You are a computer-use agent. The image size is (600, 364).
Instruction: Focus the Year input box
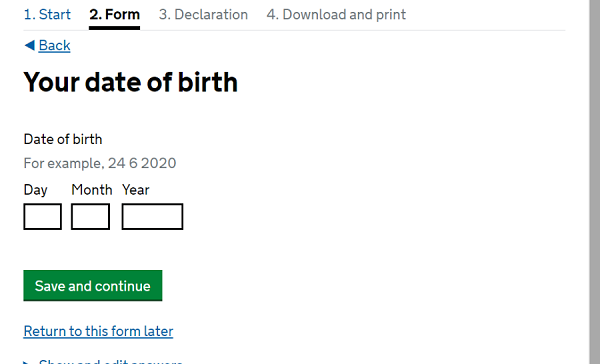(x=152, y=217)
